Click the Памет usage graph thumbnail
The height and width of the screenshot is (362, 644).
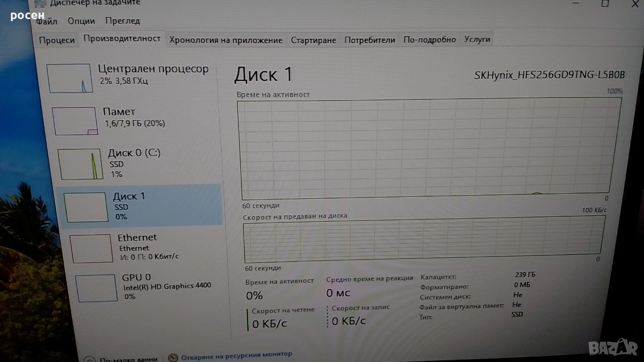click(x=74, y=121)
